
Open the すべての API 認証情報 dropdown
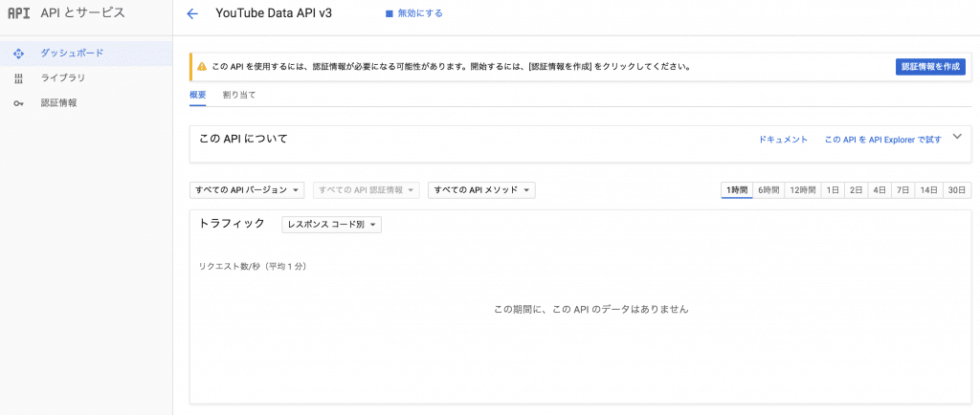point(367,190)
